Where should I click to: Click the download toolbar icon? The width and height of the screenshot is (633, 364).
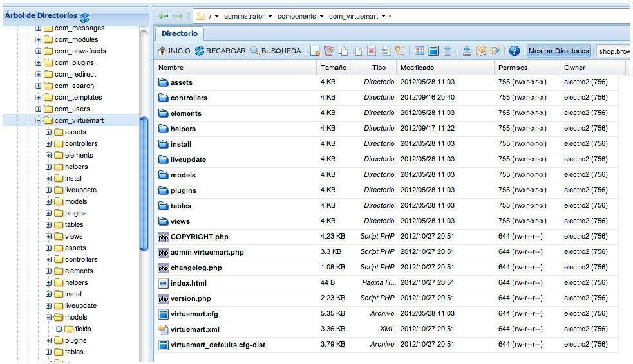[x=448, y=51]
